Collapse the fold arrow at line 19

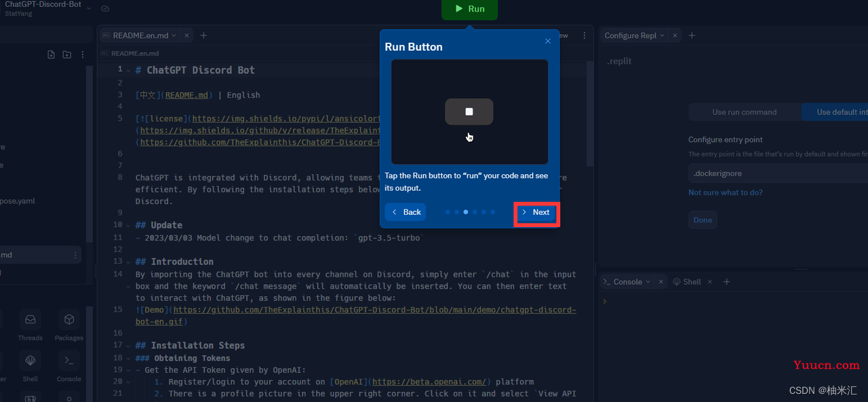click(x=129, y=370)
